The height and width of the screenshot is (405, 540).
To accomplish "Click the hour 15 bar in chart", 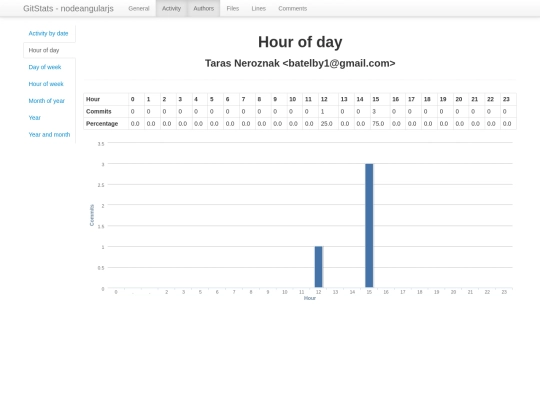I will point(369,226).
